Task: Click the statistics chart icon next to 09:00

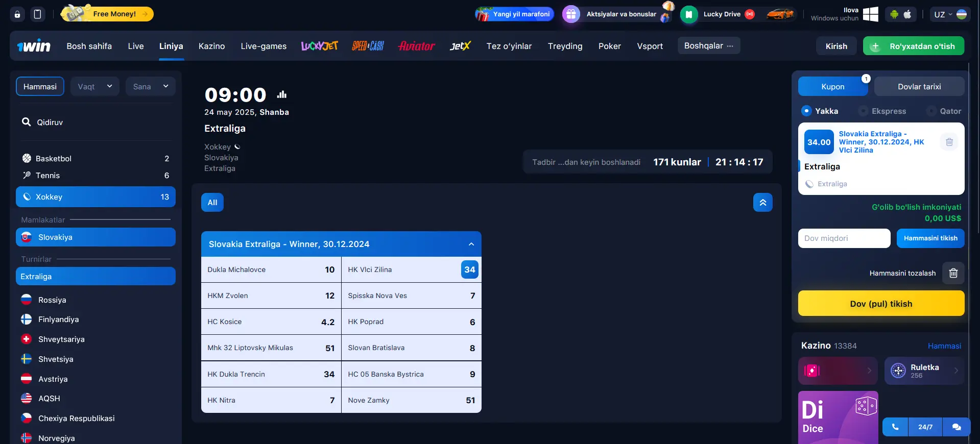Action: 282,94
